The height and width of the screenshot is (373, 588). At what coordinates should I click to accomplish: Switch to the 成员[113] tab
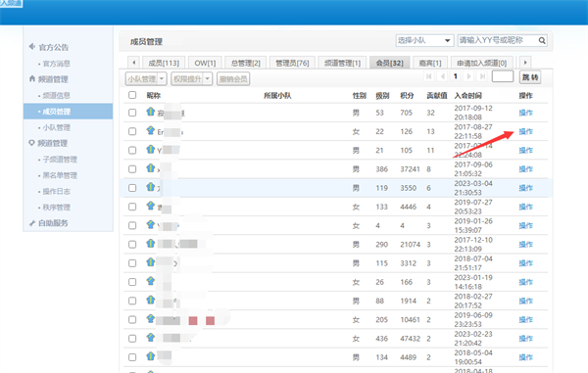pos(164,63)
